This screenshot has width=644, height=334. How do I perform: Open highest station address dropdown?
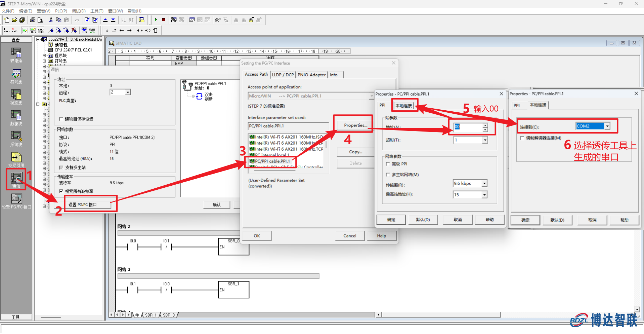click(484, 195)
